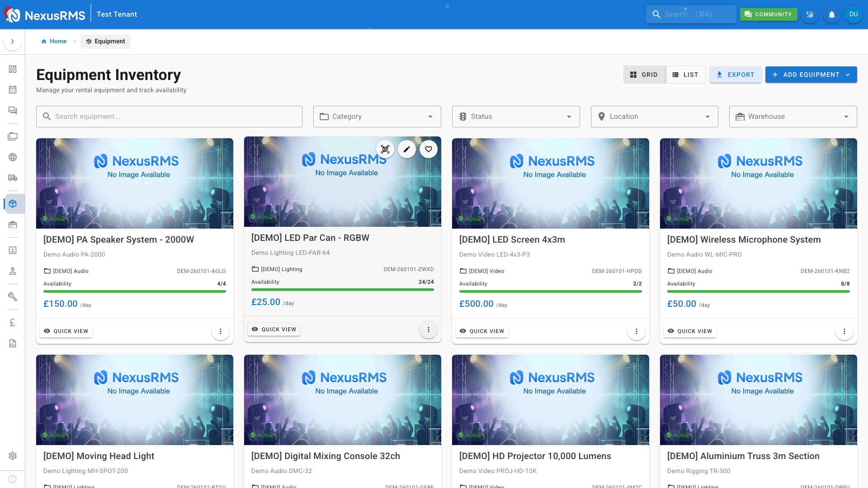Open the Status filter dropdown
The height and width of the screenshot is (488, 868).
point(516,117)
